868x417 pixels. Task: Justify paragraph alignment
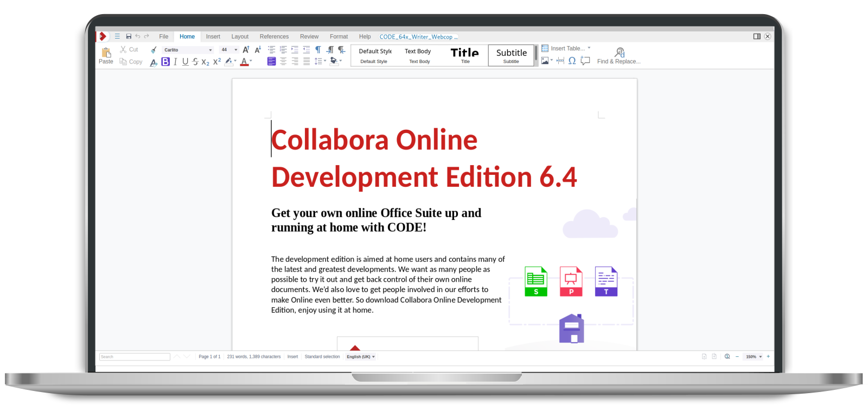pos(307,61)
